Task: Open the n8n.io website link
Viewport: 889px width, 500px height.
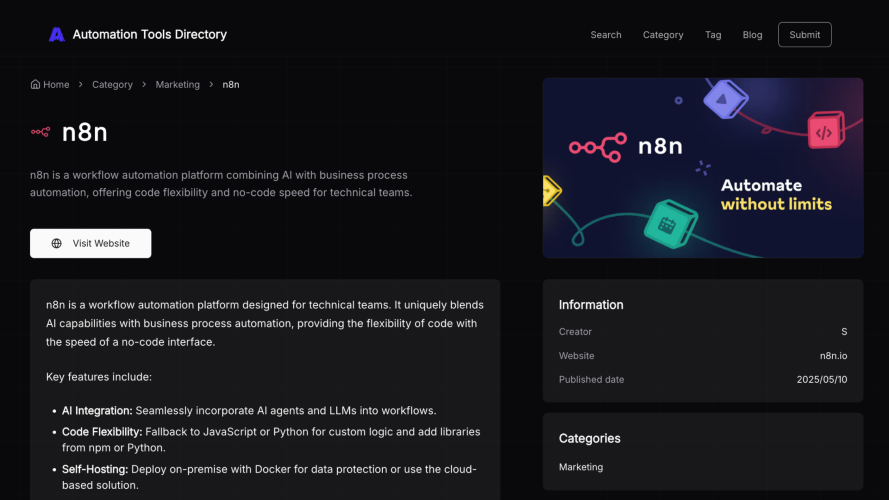Action: pos(833,355)
